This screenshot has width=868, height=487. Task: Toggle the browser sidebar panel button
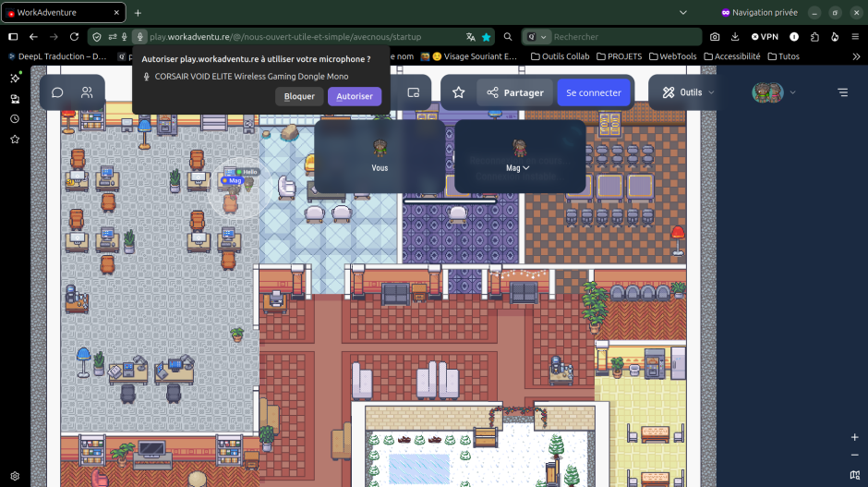(13, 37)
